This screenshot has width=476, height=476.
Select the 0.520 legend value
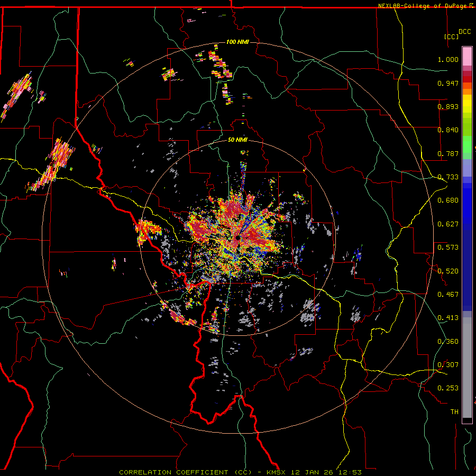tap(448, 271)
